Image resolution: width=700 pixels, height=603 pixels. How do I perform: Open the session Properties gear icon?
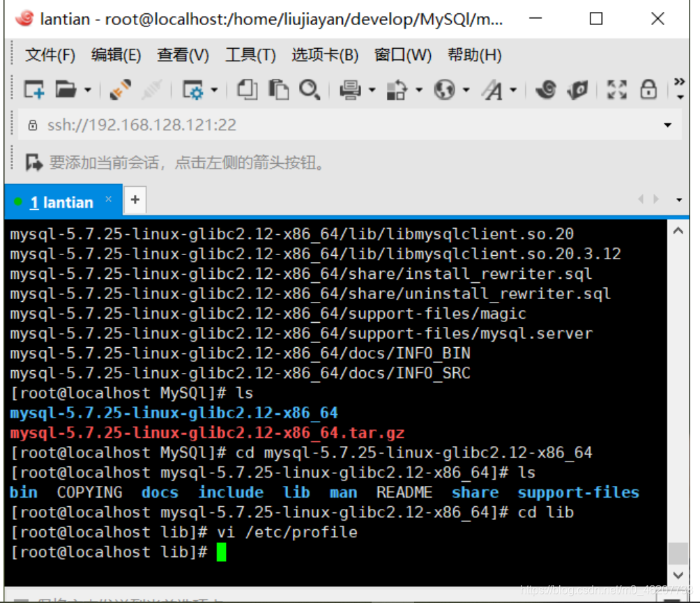[193, 90]
